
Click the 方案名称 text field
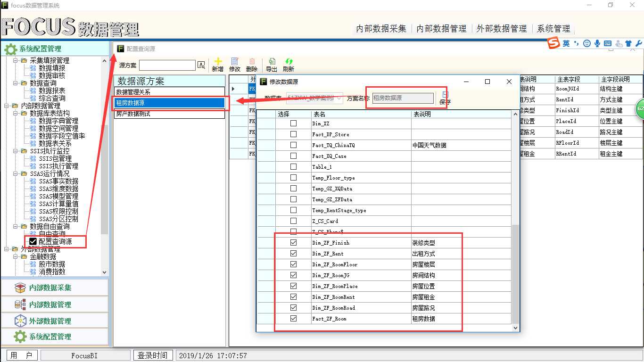(403, 98)
